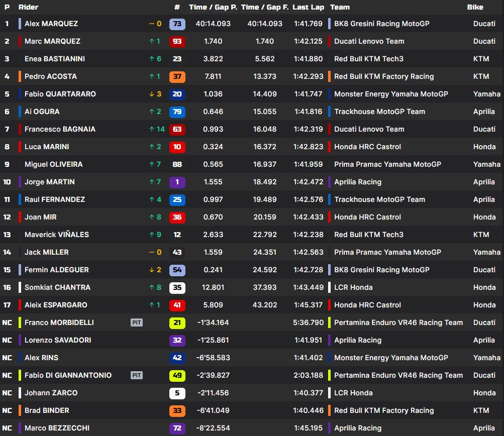The height and width of the screenshot is (436, 504).
Task: Click the PIT badge beside Fabio Di Giannantonio
Action: [x=137, y=375]
